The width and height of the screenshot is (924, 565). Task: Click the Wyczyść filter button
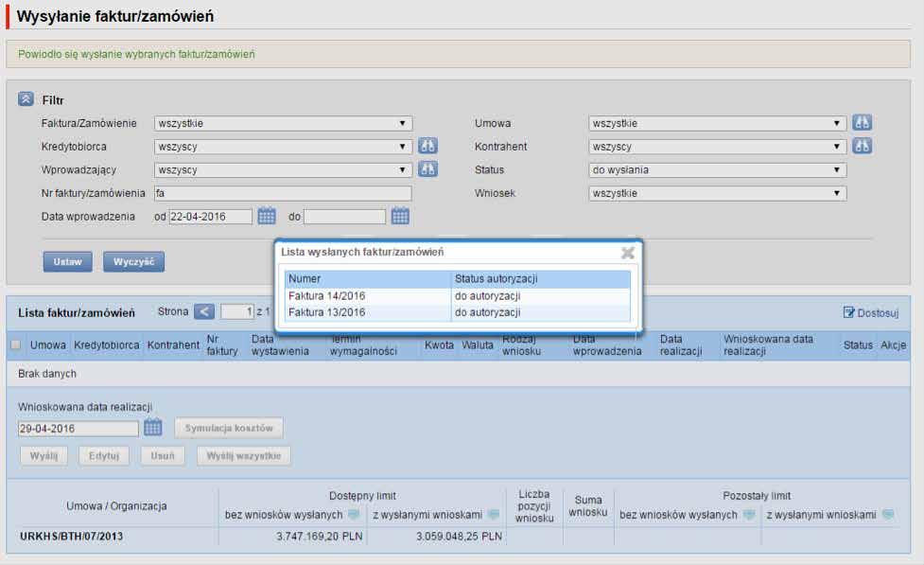click(133, 262)
